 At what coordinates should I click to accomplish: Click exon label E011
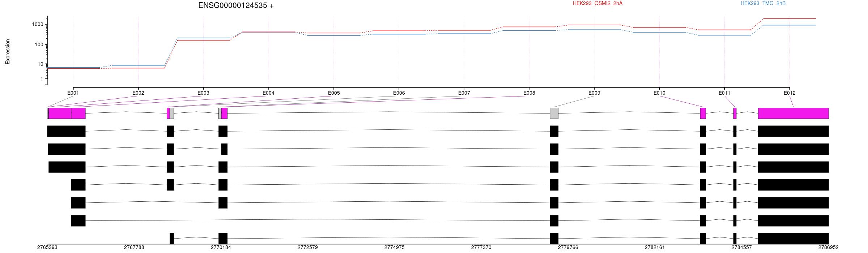point(724,93)
